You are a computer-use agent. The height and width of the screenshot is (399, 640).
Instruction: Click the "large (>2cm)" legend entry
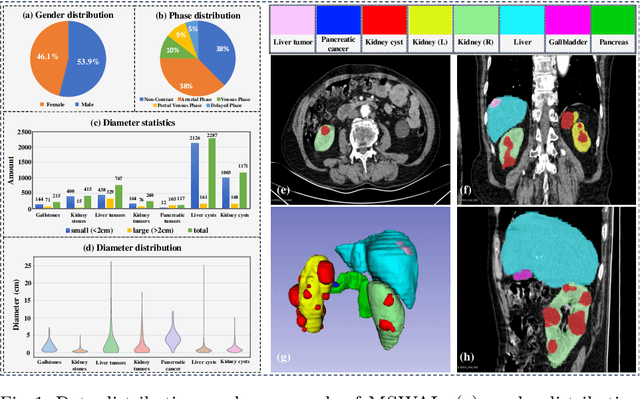[150, 231]
